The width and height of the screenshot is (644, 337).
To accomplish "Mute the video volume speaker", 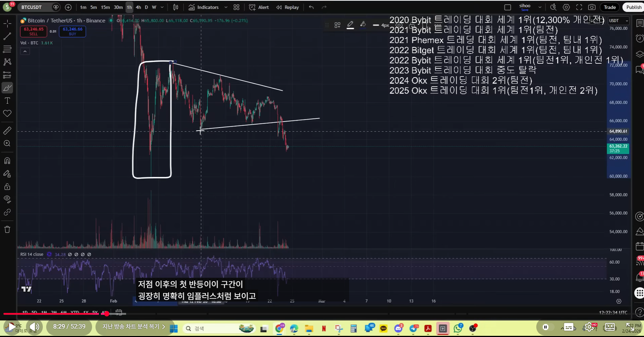I will [x=34, y=327].
